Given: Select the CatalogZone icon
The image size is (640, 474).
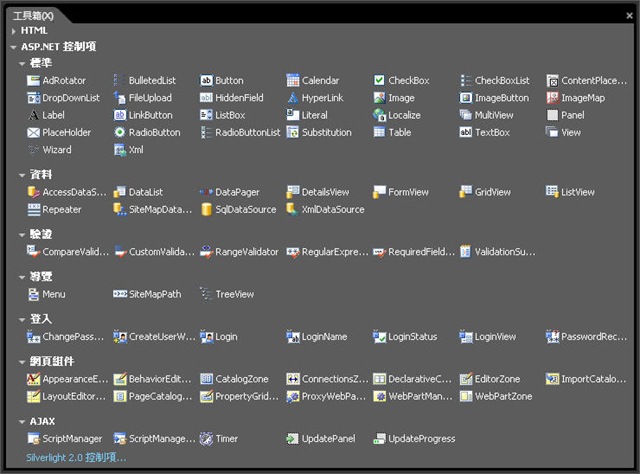Looking at the screenshot, I should (x=206, y=379).
